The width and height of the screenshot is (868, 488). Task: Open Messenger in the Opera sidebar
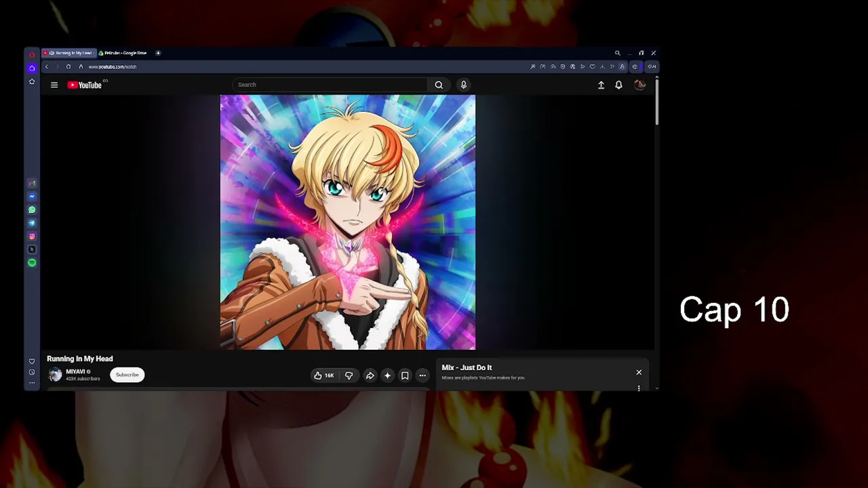(x=32, y=197)
